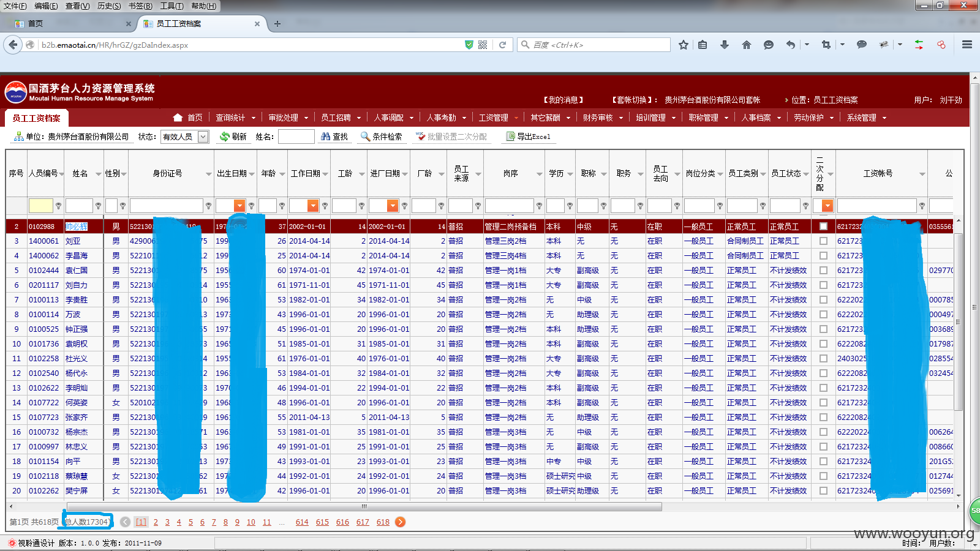Click 导出Excel export icon

pos(510,137)
